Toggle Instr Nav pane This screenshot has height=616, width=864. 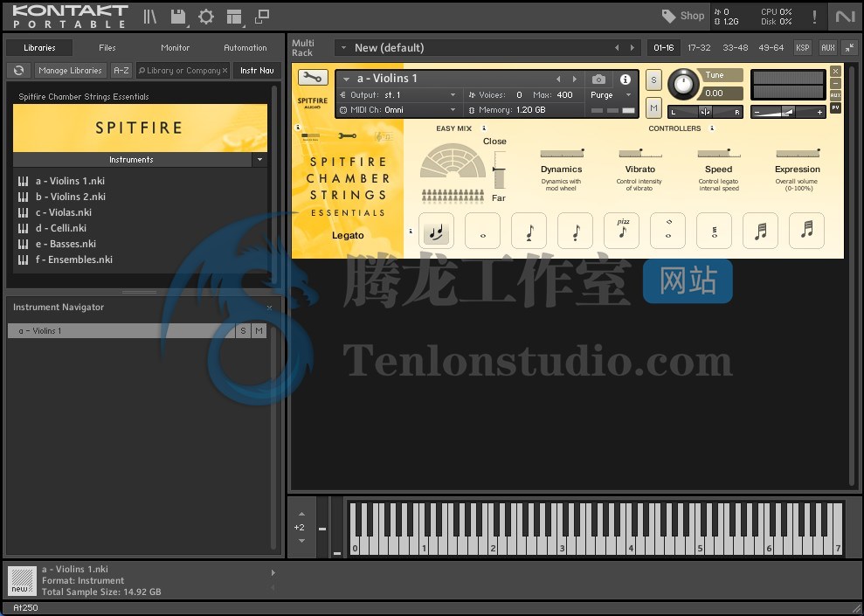pyautogui.click(x=257, y=71)
